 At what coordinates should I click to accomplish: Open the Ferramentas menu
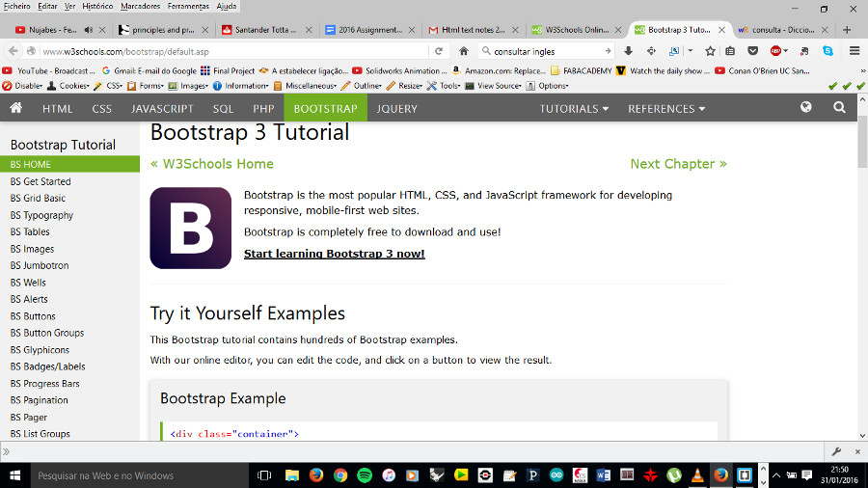point(188,6)
